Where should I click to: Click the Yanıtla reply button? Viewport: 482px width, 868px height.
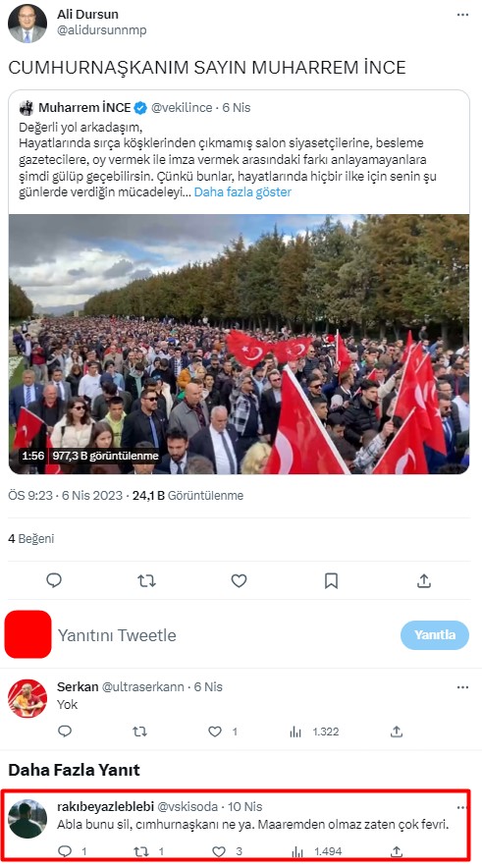pyautogui.click(x=435, y=635)
